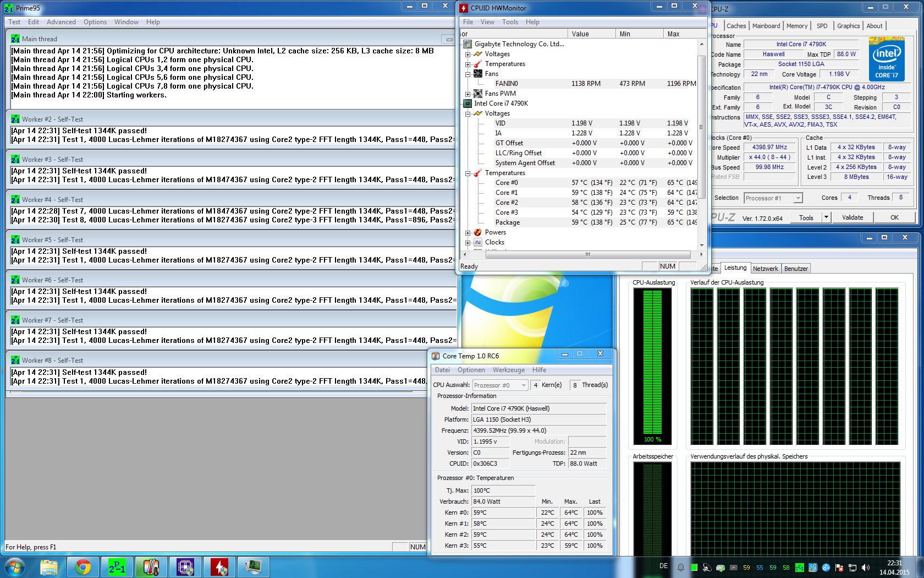Open the network icon in system tray

(853, 568)
